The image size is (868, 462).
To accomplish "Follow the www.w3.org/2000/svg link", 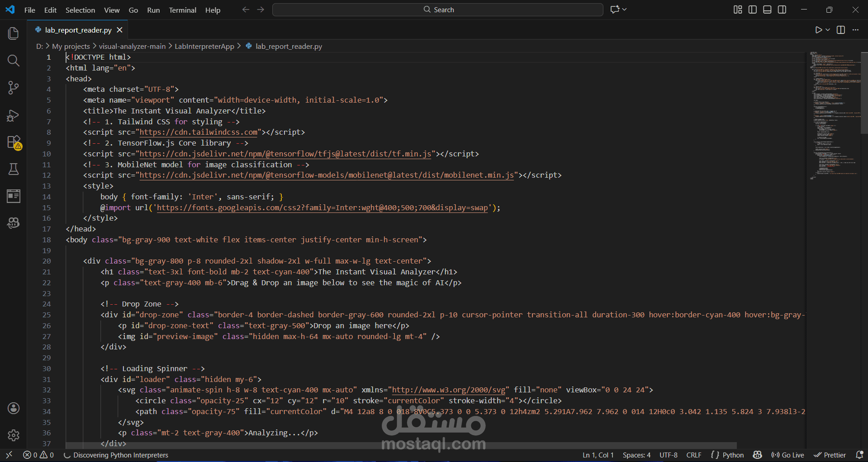I will [448, 390].
